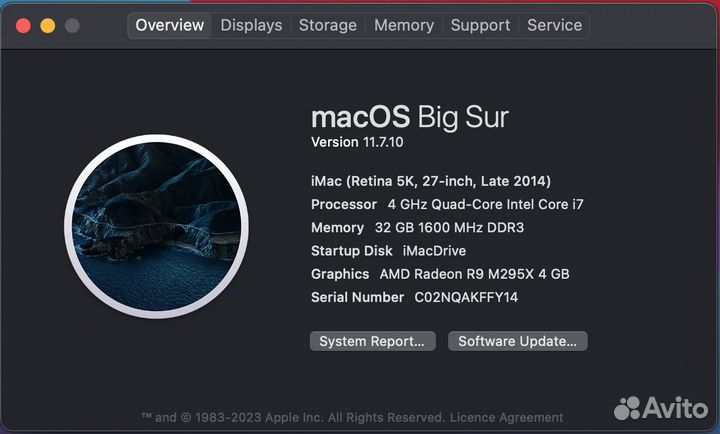Select the Memory tab

pos(404,25)
